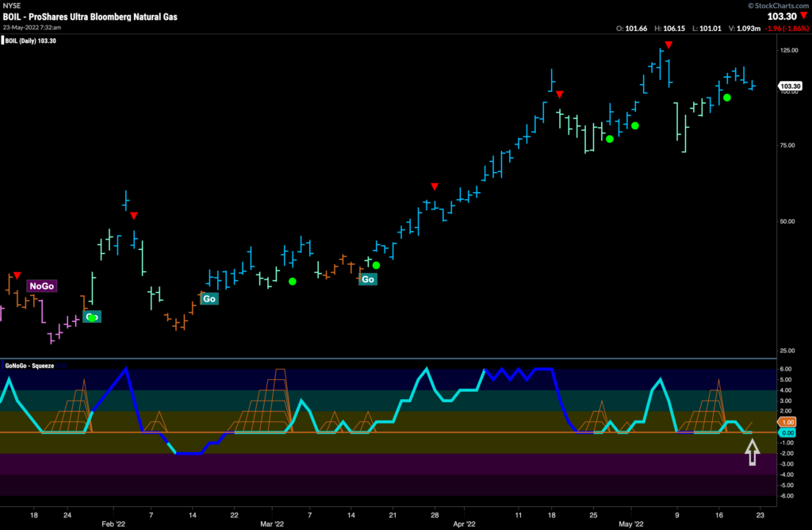Click the '23-May-2022 7:32:am' timestamp
This screenshot has height=530, width=812.
pyautogui.click(x=32, y=28)
